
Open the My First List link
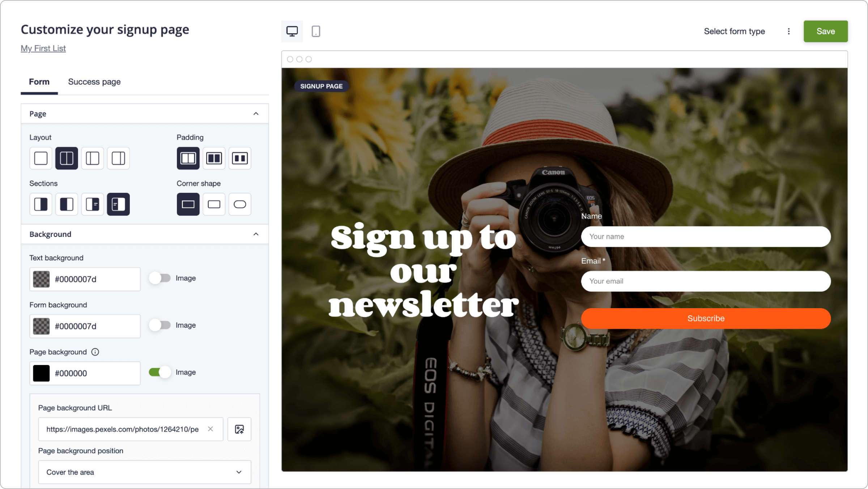point(43,48)
